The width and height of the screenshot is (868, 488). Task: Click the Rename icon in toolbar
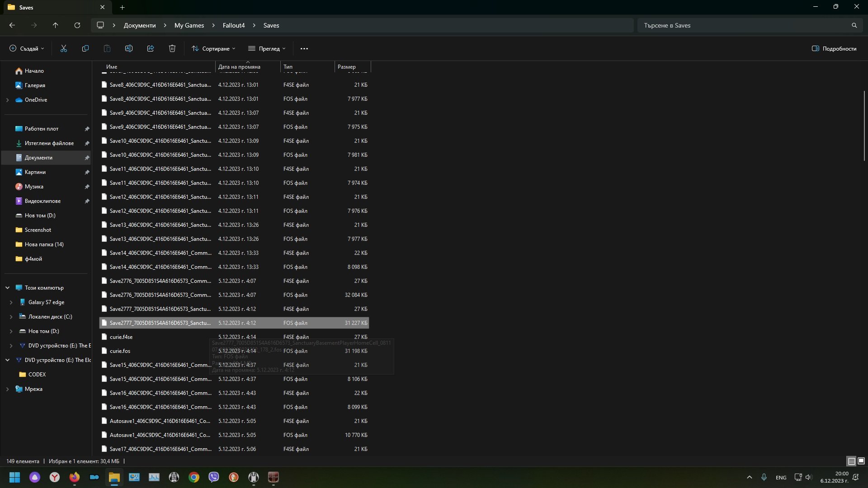click(129, 48)
